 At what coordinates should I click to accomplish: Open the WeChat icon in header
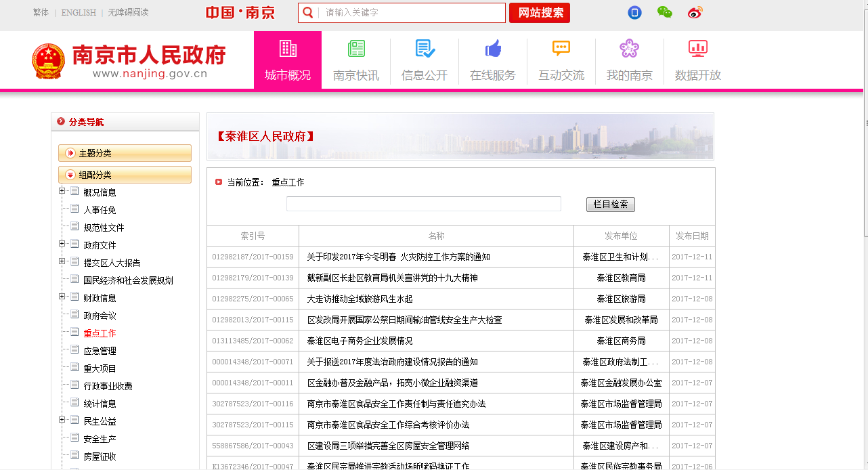(x=665, y=12)
